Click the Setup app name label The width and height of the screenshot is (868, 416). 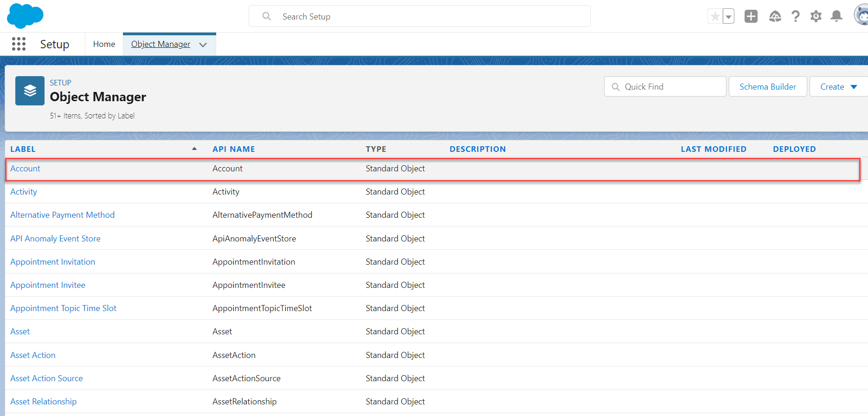tap(55, 44)
